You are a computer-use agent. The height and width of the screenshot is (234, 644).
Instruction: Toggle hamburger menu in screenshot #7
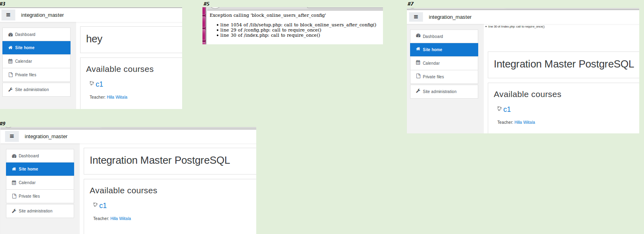coord(416,17)
